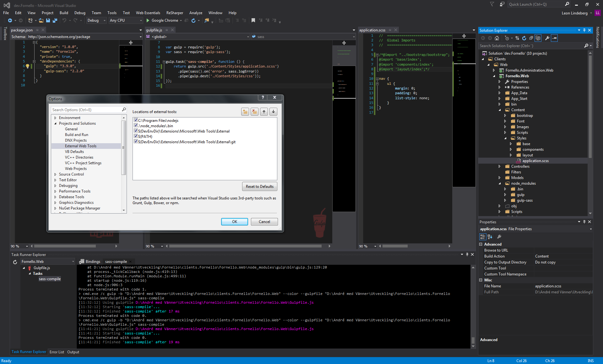Click the Quick Launch search box
The image size is (603, 364).
(539, 4)
